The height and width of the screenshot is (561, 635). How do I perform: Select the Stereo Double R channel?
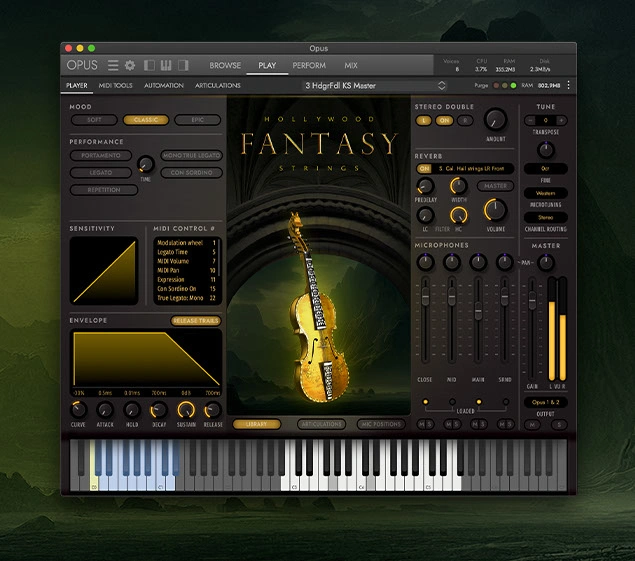click(465, 120)
